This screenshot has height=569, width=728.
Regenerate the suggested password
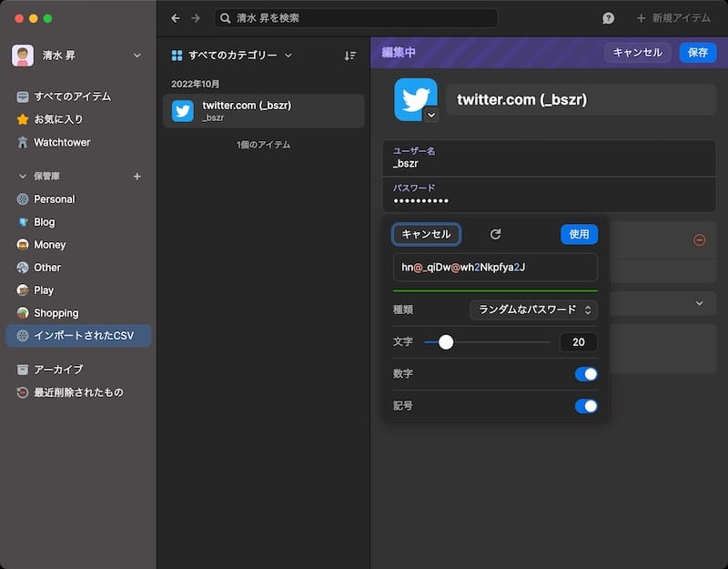(x=495, y=234)
